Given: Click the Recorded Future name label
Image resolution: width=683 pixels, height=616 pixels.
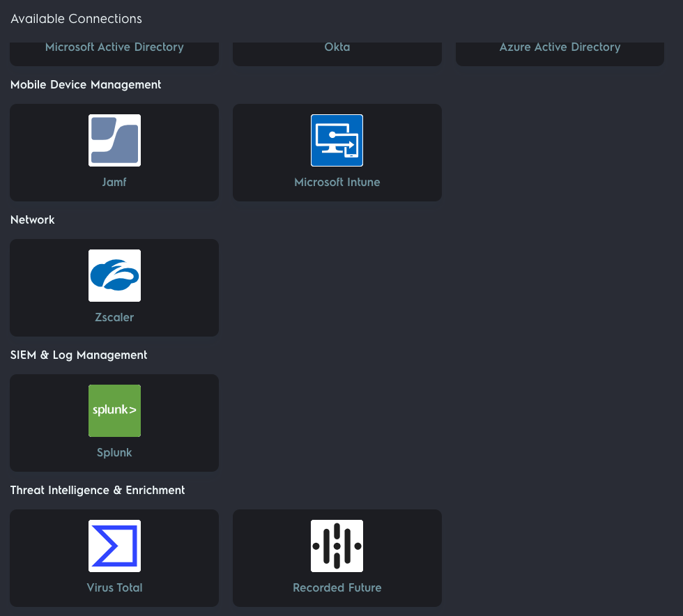Looking at the screenshot, I should click(x=337, y=587).
